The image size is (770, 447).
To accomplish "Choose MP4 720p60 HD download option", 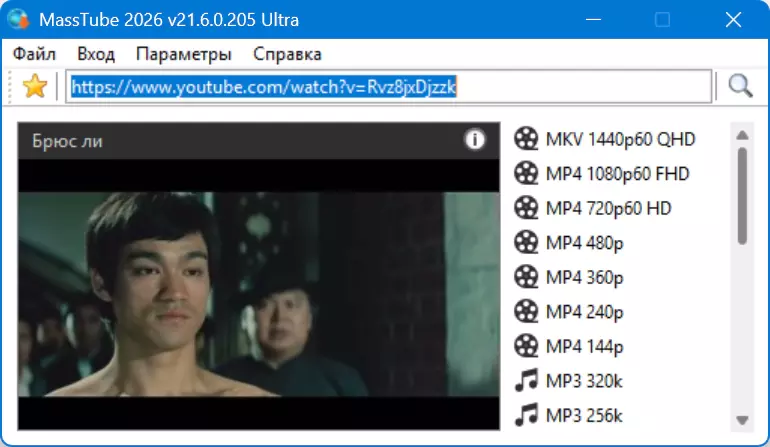I will 609,208.
